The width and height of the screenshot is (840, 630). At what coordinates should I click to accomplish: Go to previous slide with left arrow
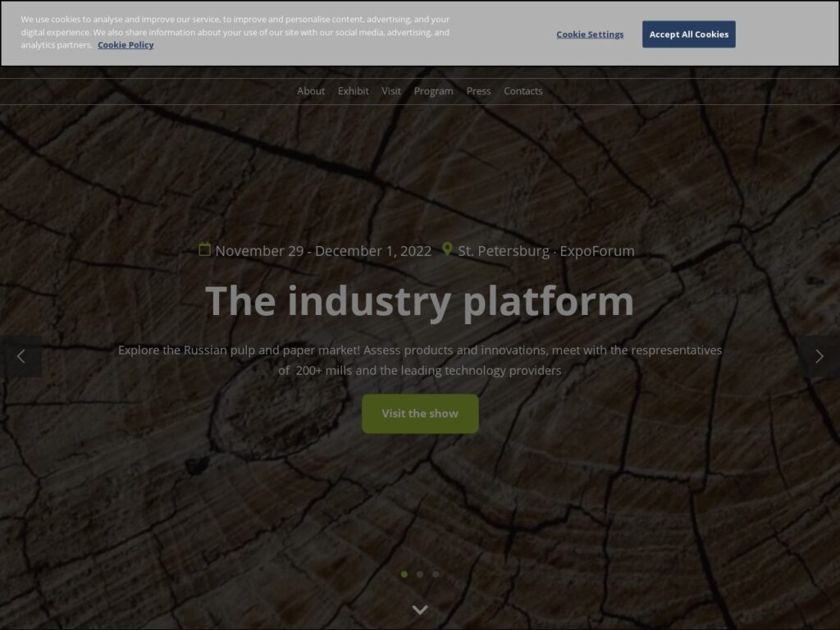pos(21,356)
